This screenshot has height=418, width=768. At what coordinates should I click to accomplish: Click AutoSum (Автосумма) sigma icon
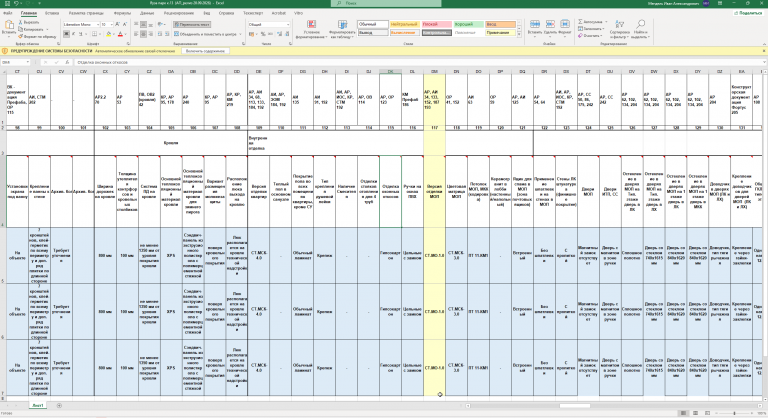(580, 22)
